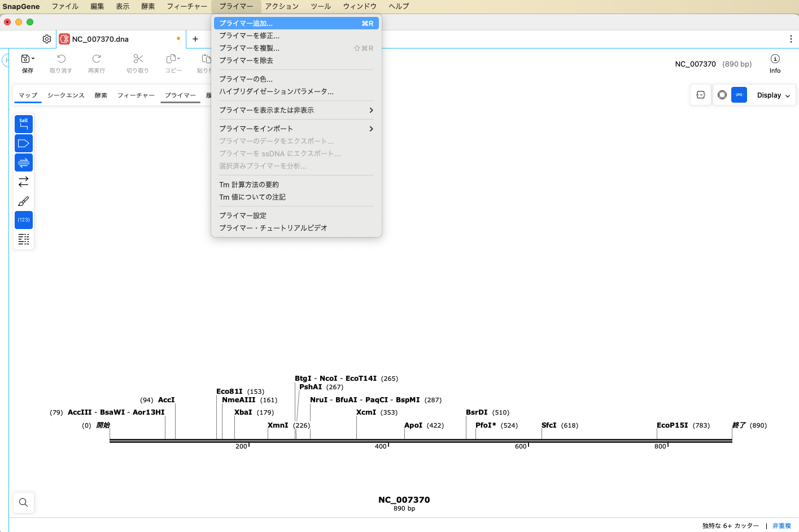Viewport: 799px width, 532px height.
Task: Click the 非重複 link in the status bar
Action: point(781,525)
